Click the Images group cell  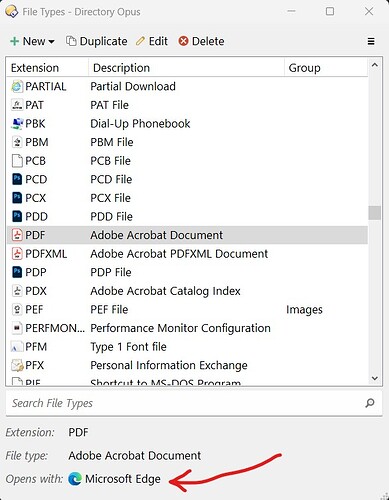[304, 310]
